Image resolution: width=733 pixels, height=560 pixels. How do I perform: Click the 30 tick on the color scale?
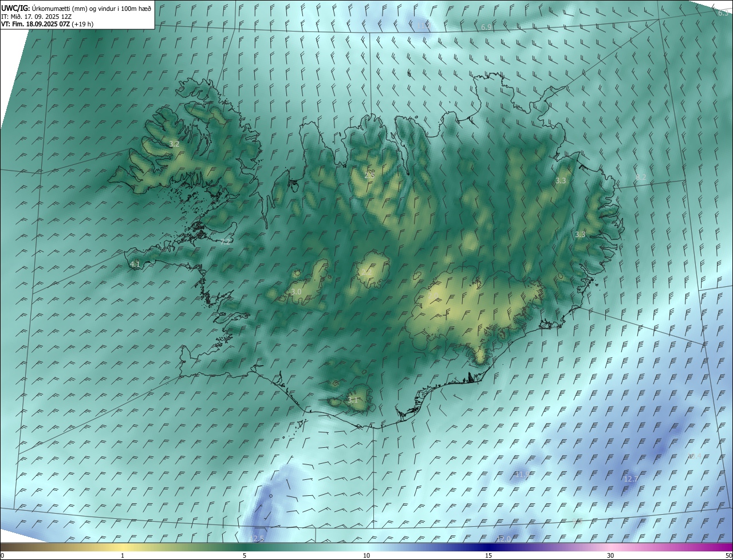click(x=610, y=555)
